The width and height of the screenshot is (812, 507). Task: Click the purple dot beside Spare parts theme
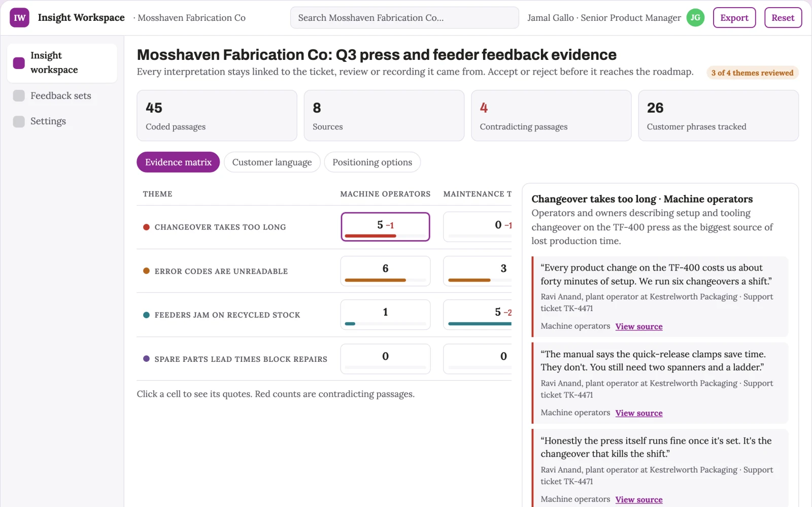click(x=146, y=359)
